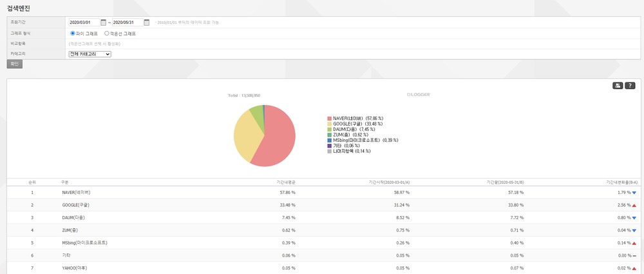Select the 파이 그래프 radio button
Viewport: 644px width, 274px height.
click(x=72, y=33)
